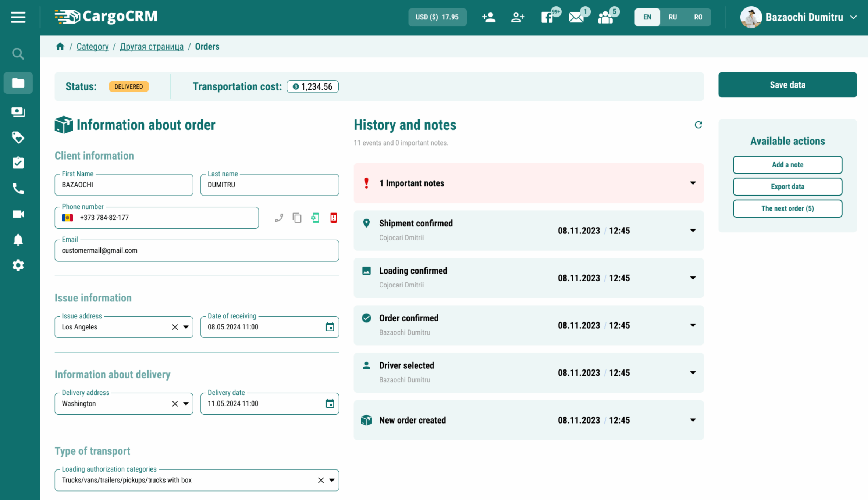Click the Last name field
The width and height of the screenshot is (868, 500).
click(270, 185)
